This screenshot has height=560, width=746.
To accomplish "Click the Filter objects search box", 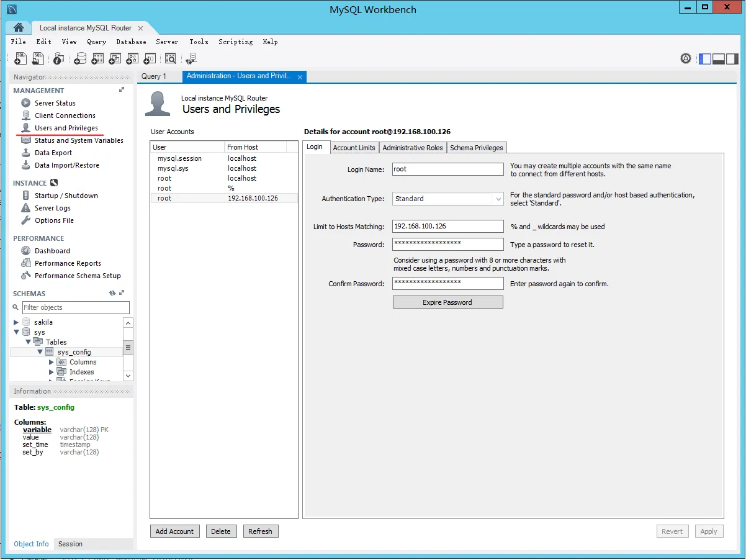I will 76,307.
